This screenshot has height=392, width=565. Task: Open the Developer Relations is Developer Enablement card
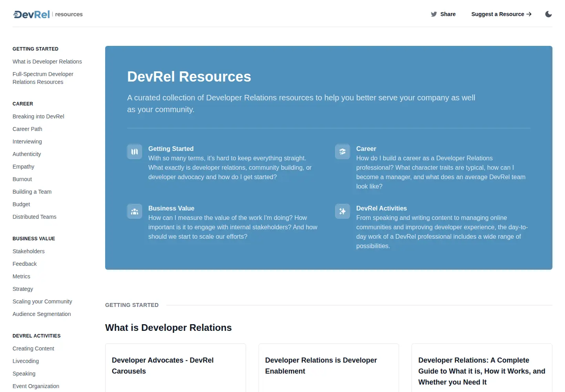coord(329,368)
